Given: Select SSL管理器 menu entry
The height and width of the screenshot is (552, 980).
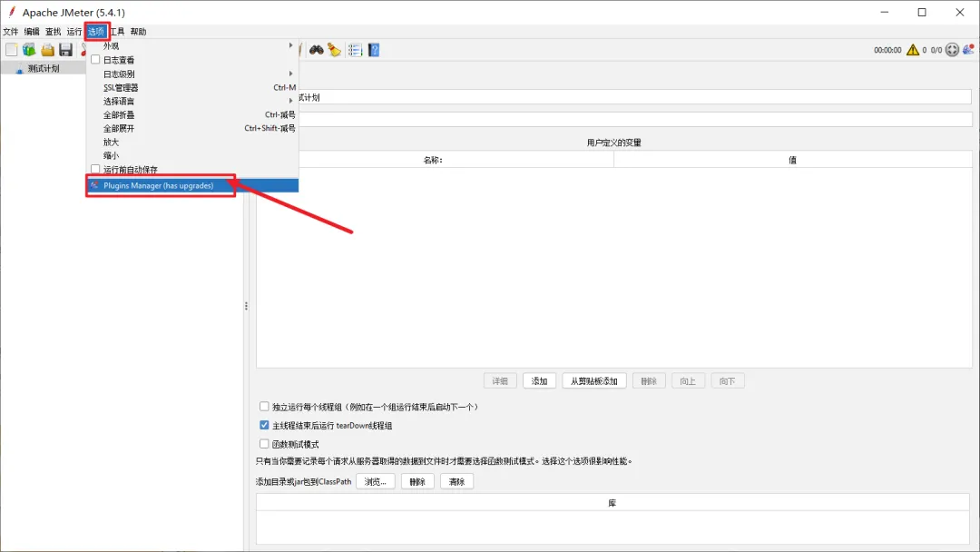Looking at the screenshot, I should pos(191,87).
